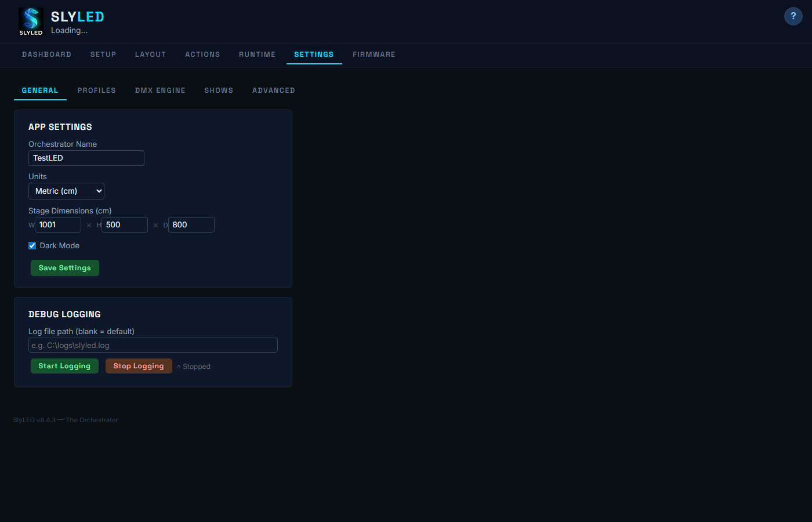Switch to the Dashboard tab
The height and width of the screenshot is (522, 812).
[46, 55]
